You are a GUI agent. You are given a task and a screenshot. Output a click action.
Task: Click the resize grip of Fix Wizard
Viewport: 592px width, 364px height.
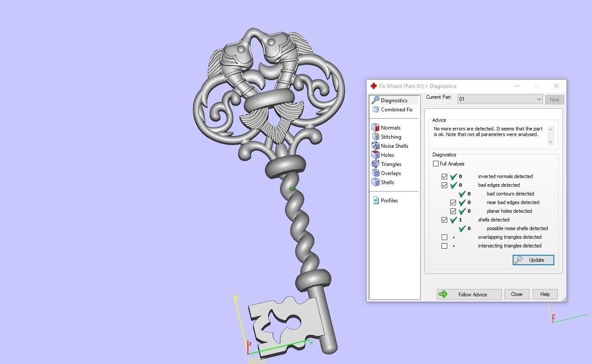click(x=564, y=299)
